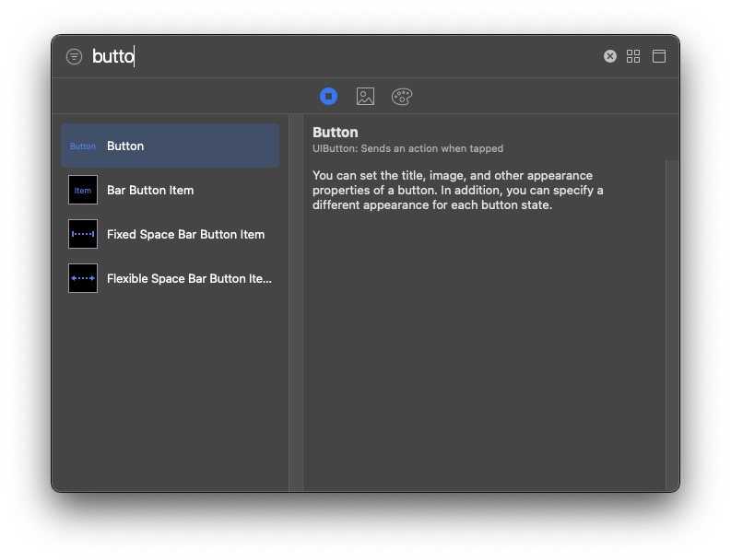Viewport: 731px width, 560px height.
Task: Click the Bar Button Item 'Item' thumbnail
Action: [83, 190]
